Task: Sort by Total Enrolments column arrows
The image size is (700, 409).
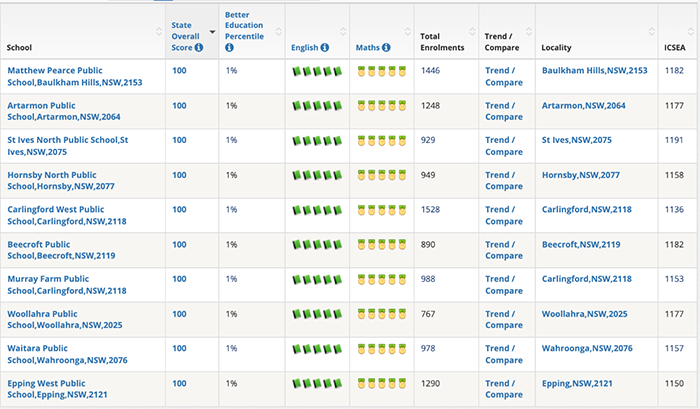Action: pos(472,32)
